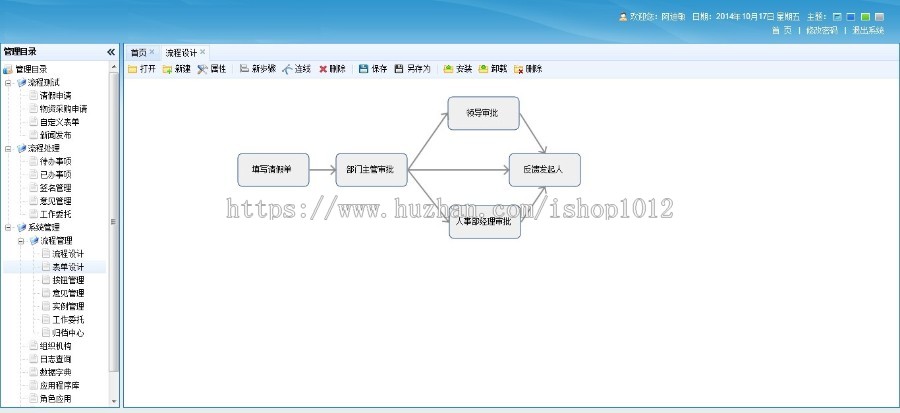Image resolution: width=900 pixels, height=413 pixels.
Task: Click the 首页 link in header
Action: [781, 30]
